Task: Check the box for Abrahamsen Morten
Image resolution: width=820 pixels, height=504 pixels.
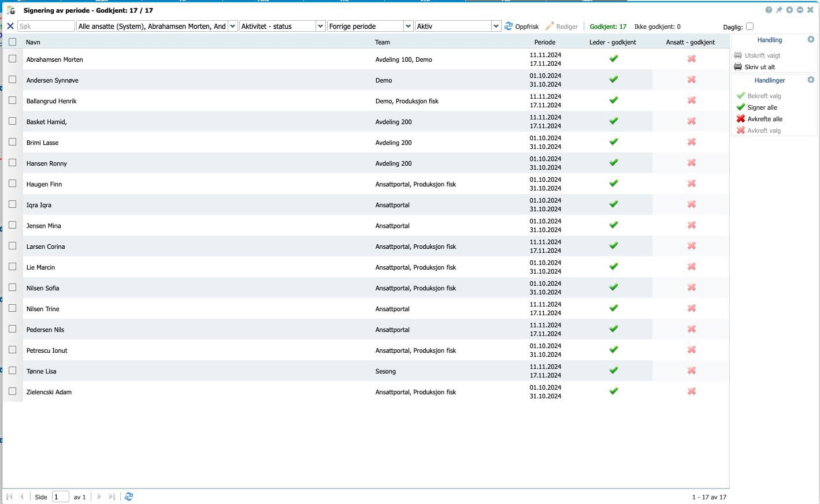Action: click(12, 58)
